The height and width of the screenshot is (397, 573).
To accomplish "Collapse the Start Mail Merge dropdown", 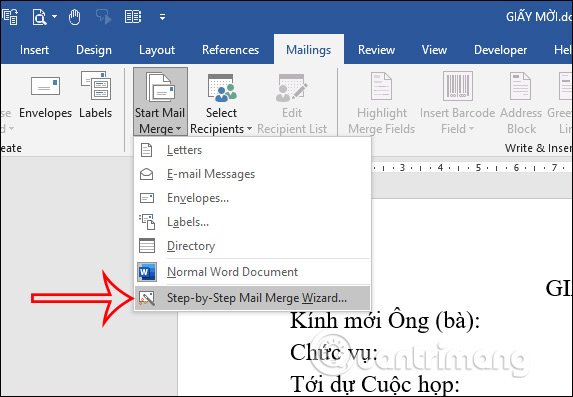I will (x=160, y=101).
